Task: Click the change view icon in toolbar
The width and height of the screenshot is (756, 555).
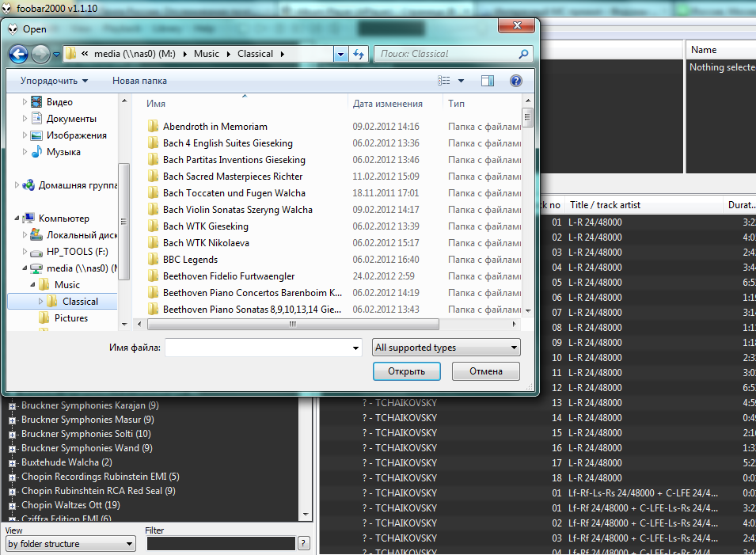Action: tap(444, 81)
